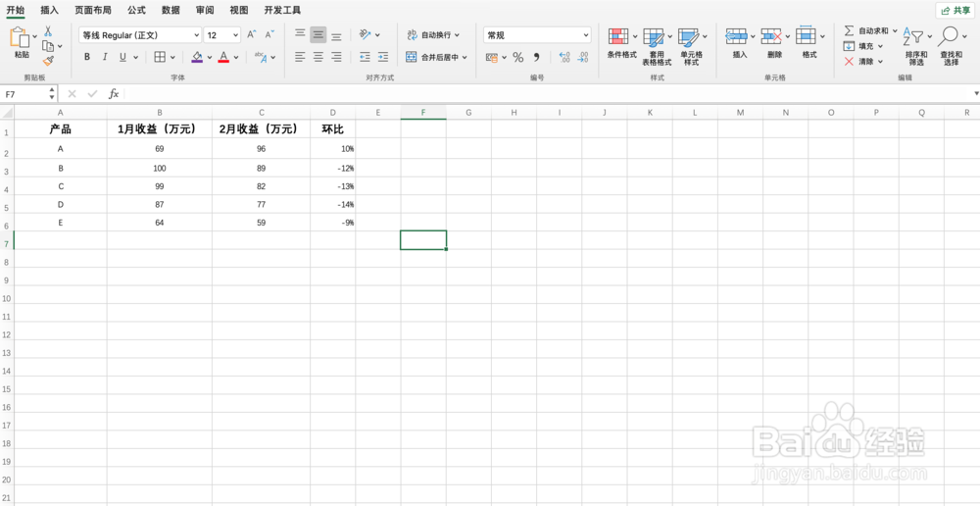This screenshot has width=980, height=506.
Task: Select cell with 环比 header
Action: [332, 129]
